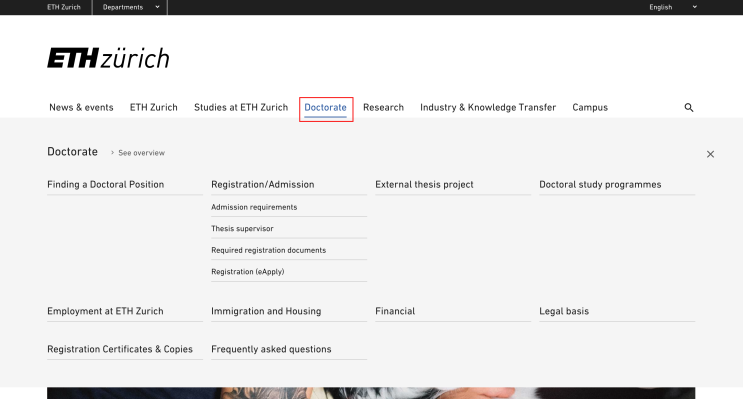Screen dimensions: 743x399
Task: Open the Research menu item
Action: click(383, 108)
